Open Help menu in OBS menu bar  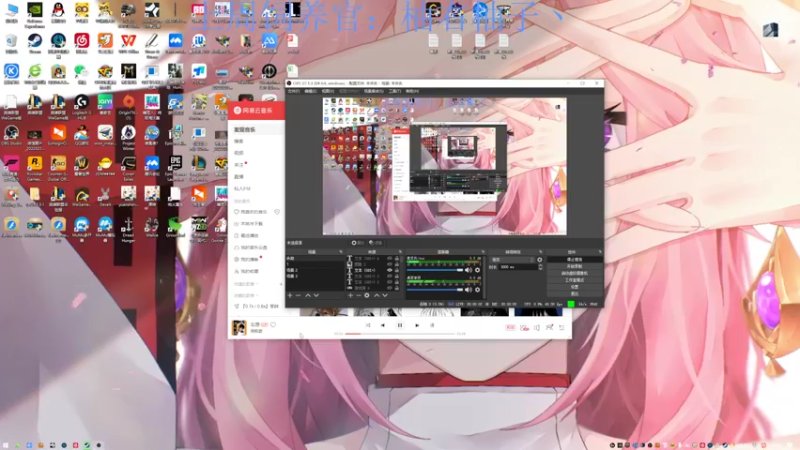click(412, 91)
